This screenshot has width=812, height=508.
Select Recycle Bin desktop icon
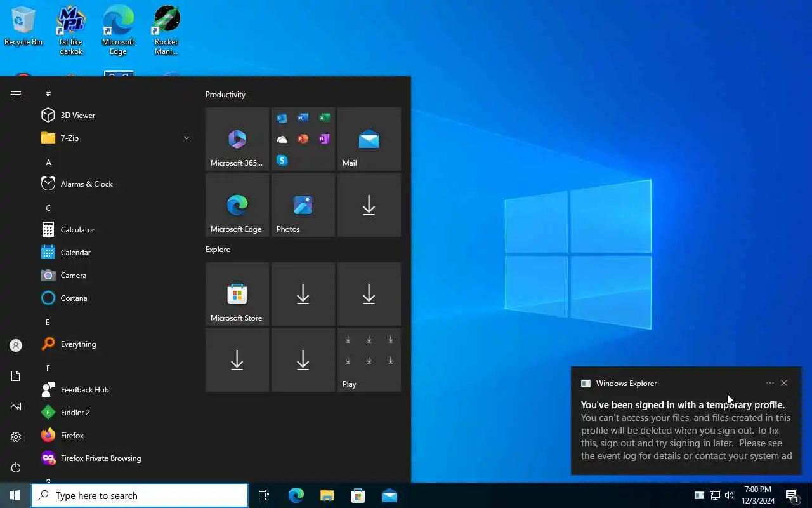23,27
